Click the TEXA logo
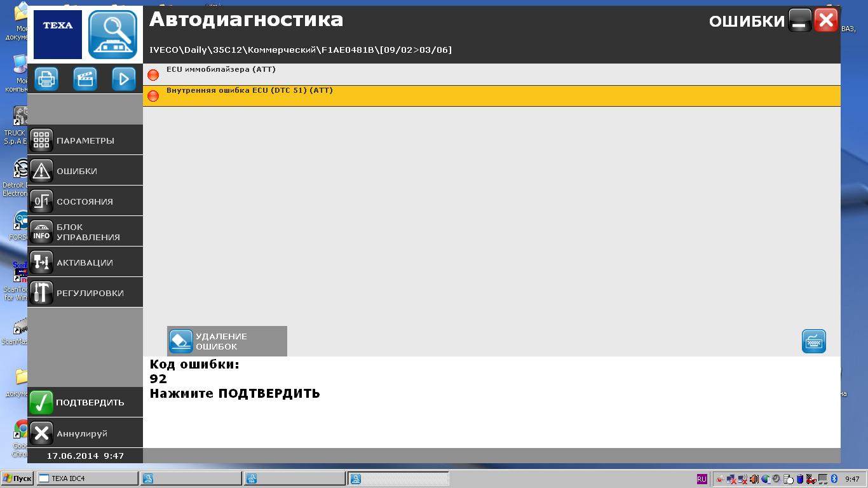 (57, 34)
